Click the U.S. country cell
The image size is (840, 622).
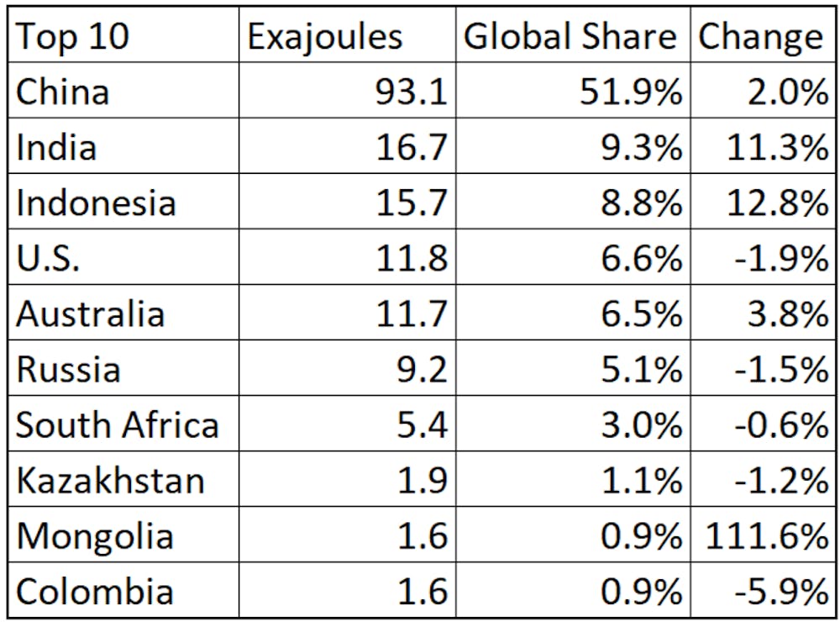click(123, 257)
